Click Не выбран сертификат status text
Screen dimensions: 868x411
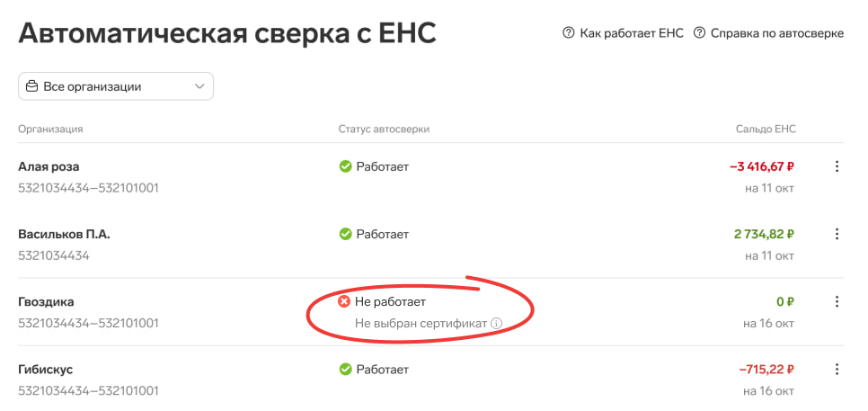point(421,323)
